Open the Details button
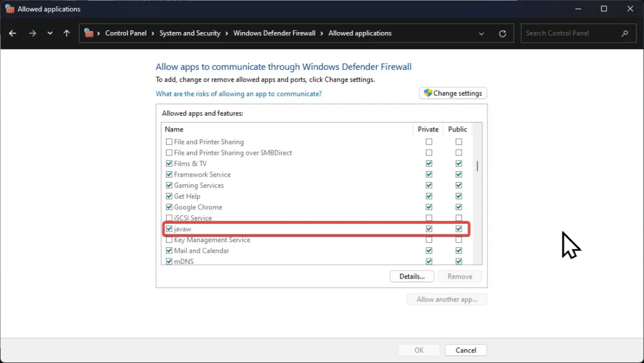The width and height of the screenshot is (644, 363). 412,276
